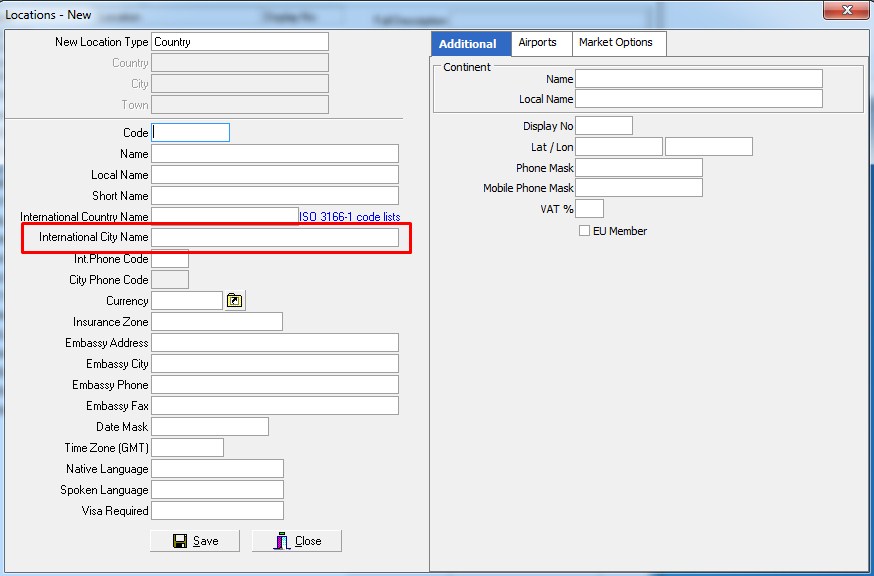The image size is (874, 576).
Task: Click the International City Name field
Action: 275,238
